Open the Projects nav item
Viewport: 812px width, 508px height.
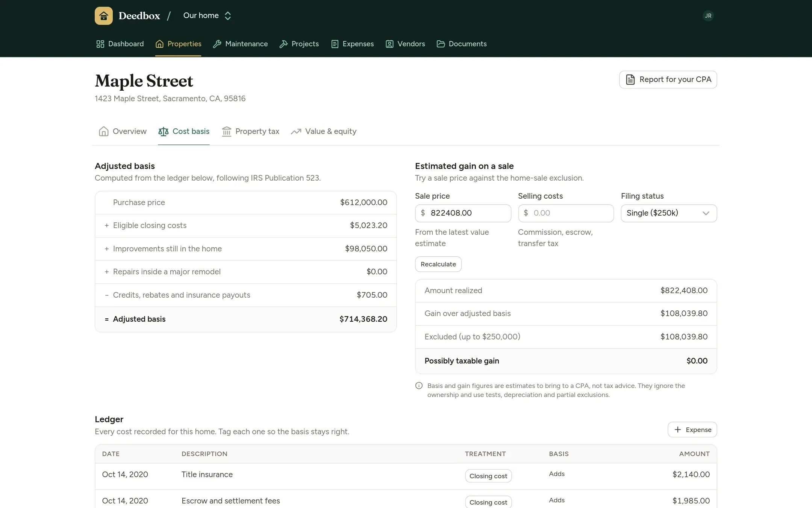[x=299, y=44]
